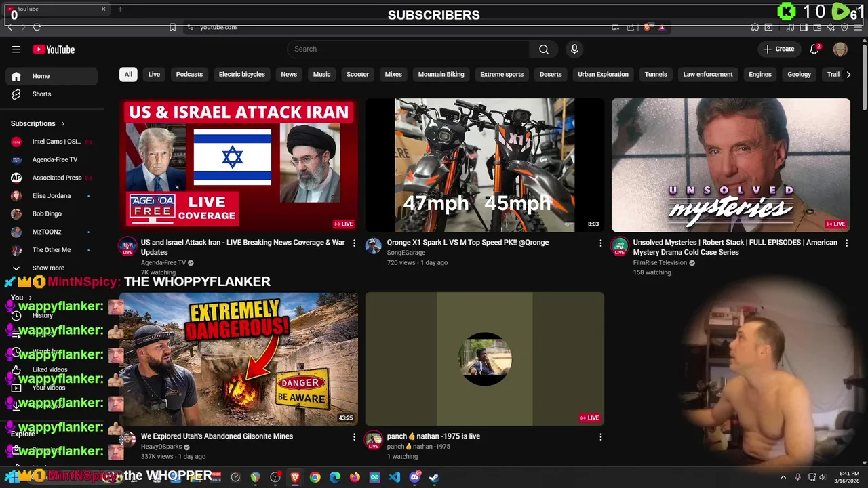This screenshot has height=488, width=868.
Task: Click the taskbar volume speaker icon
Action: point(822,477)
